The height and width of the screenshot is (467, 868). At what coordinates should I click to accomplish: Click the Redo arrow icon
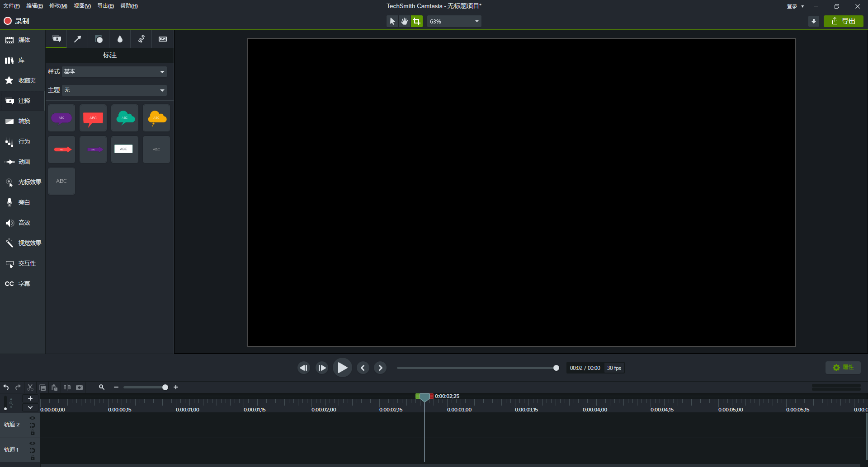(x=18, y=388)
